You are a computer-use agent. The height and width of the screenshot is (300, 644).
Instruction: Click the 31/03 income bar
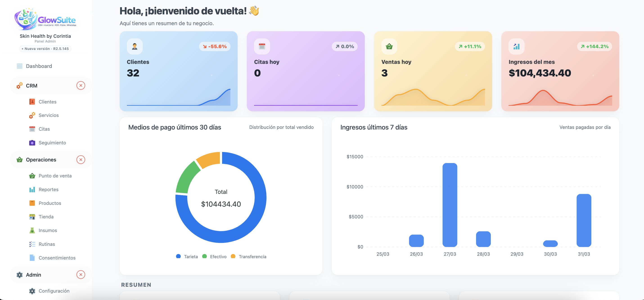pyautogui.click(x=584, y=220)
